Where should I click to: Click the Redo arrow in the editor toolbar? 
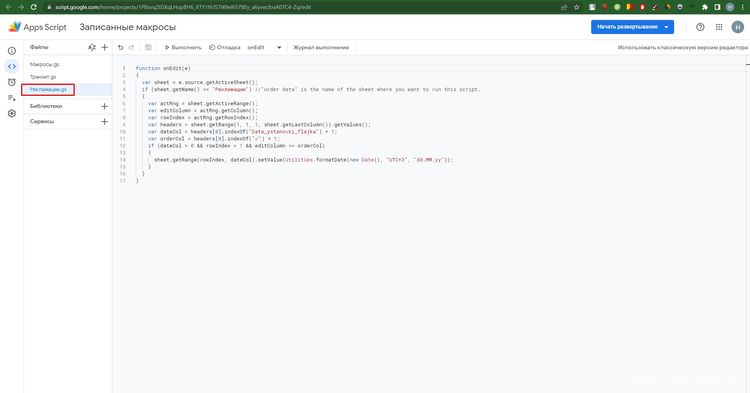tap(132, 47)
